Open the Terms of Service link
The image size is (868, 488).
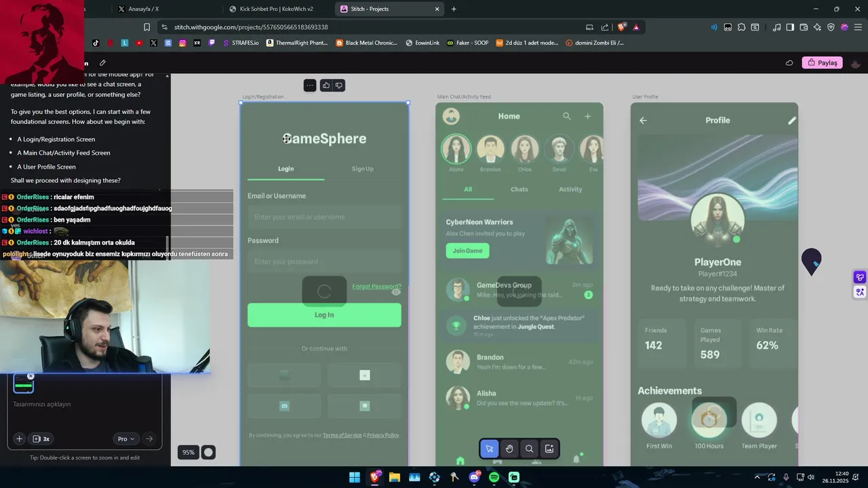point(342,435)
